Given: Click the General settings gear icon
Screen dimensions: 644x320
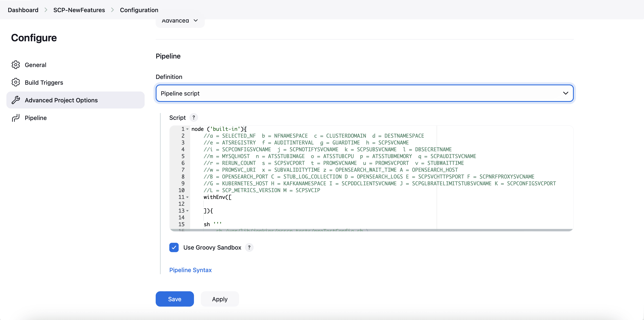Looking at the screenshot, I should click(16, 64).
